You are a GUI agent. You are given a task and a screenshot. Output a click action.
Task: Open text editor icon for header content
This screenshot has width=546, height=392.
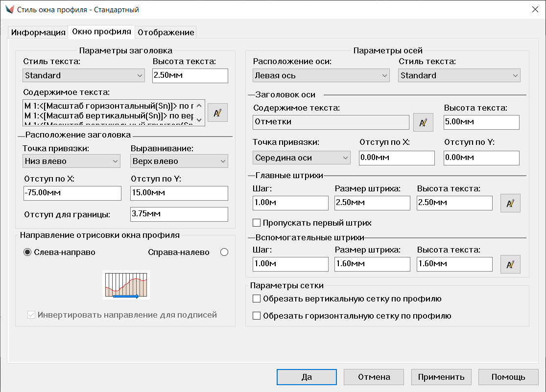(217, 113)
